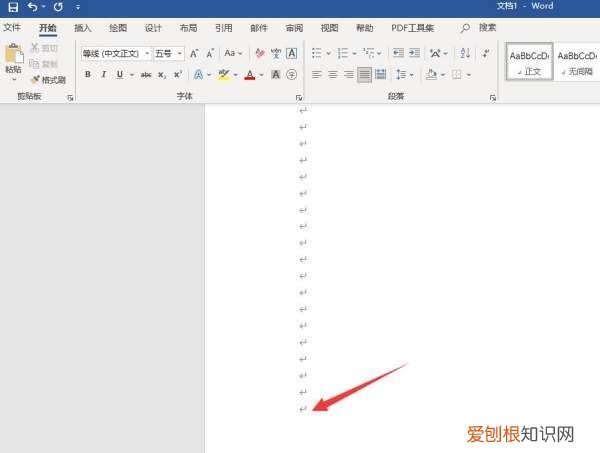Open the 引用 tab

coord(223,28)
